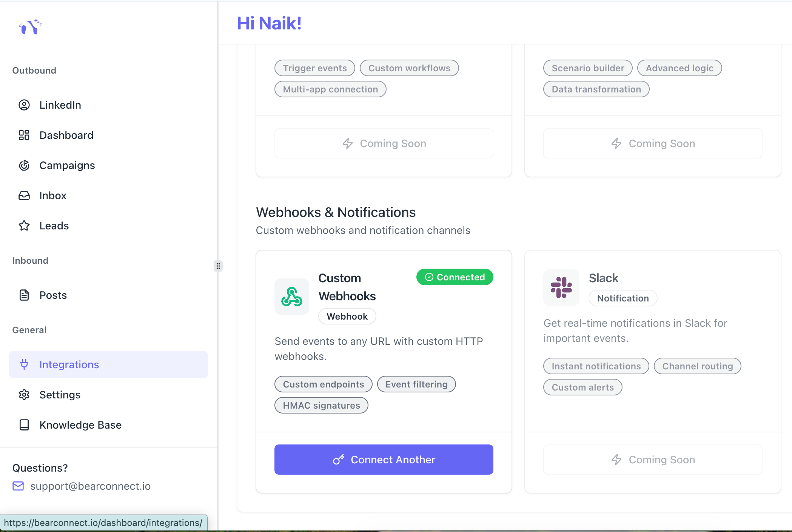Click the LinkedIn profile icon in sidebar
This screenshot has height=532, width=792.
coord(24,105)
